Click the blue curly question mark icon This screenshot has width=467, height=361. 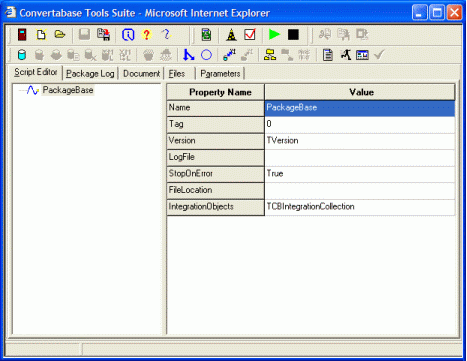pos(166,34)
